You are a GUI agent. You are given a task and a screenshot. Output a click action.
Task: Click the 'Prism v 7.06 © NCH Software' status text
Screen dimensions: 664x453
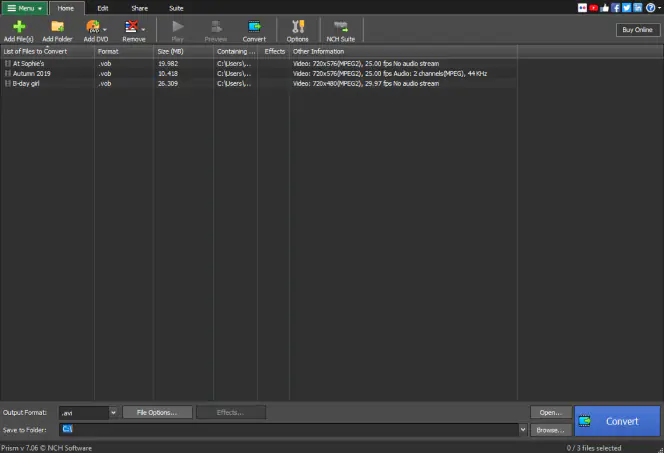pyautogui.click(x=46, y=448)
